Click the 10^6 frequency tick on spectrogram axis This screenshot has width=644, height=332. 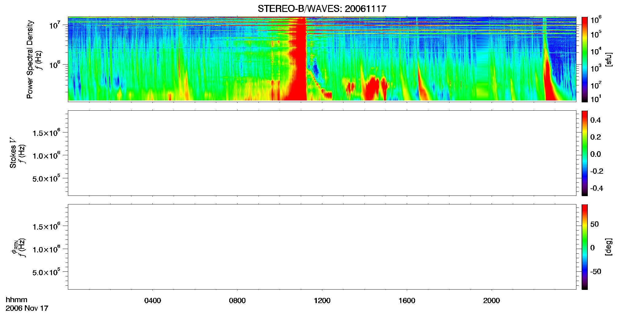pyautogui.click(x=55, y=65)
